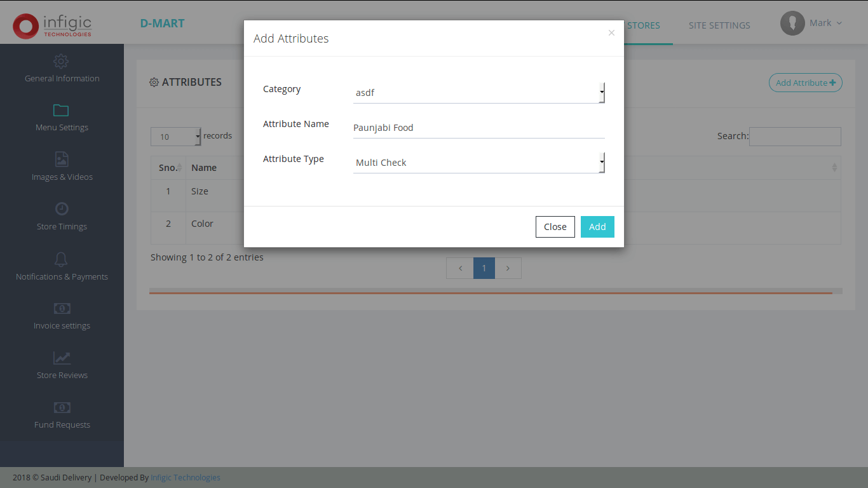Open Images & Videos sidebar icon

tap(62, 159)
